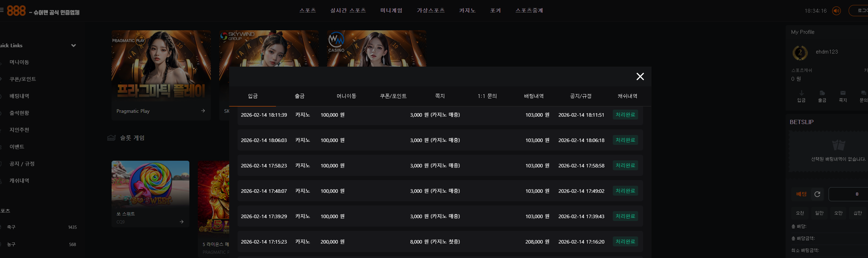Viewport: 868px width, 258px height.
Task: Open 카지노 in the top navigation
Action: coord(467,11)
